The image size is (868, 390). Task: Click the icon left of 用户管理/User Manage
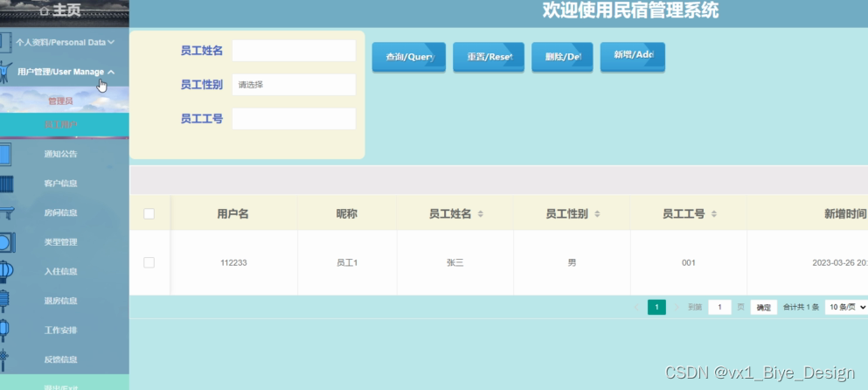[x=5, y=72]
